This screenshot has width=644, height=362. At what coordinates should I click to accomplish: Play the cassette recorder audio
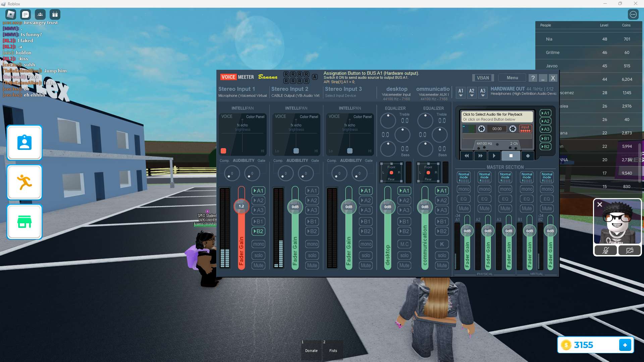(494, 156)
